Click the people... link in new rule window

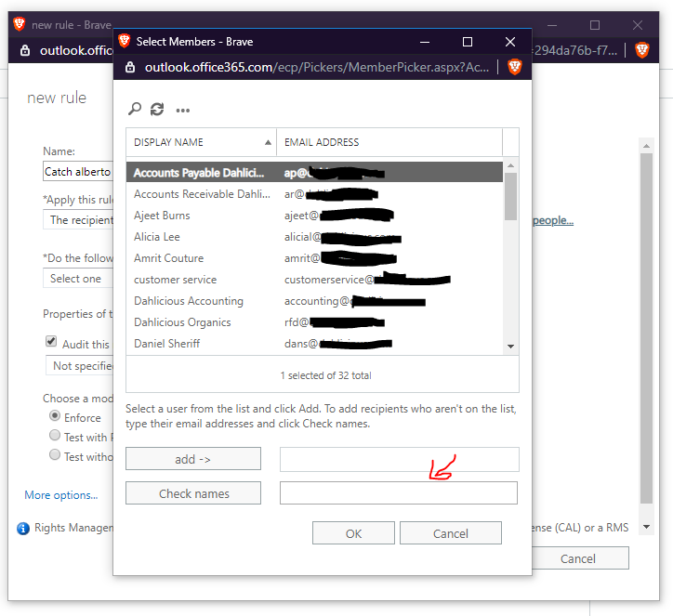(553, 220)
